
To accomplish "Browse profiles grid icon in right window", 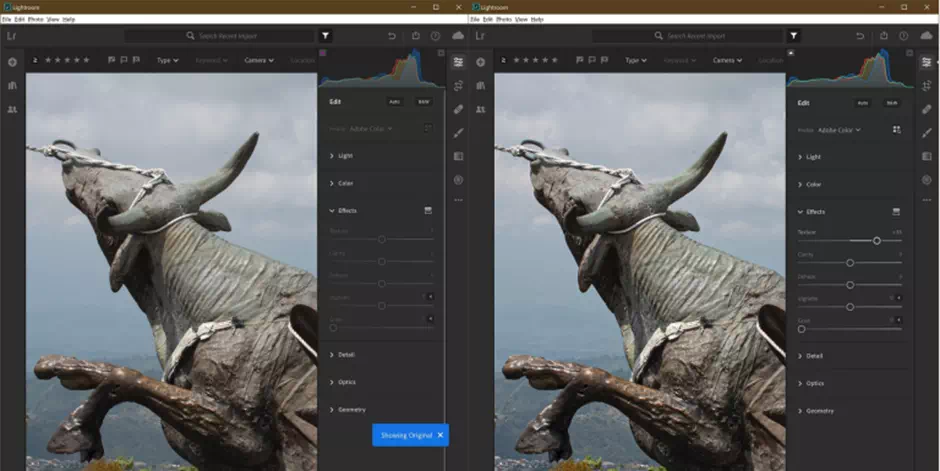I will coord(896,129).
